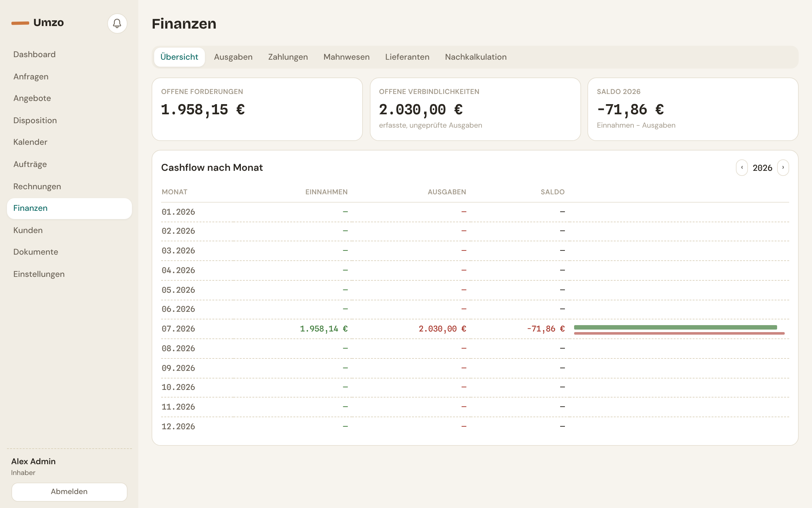Viewport: 812px width, 508px height.
Task: Open Dashboard in the sidebar
Action: (69, 54)
